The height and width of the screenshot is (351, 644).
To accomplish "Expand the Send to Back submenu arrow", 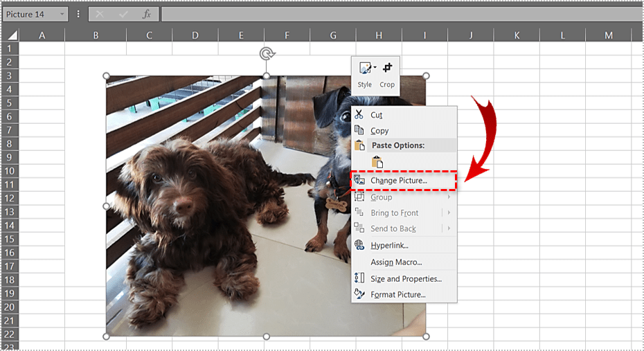I will pos(449,228).
